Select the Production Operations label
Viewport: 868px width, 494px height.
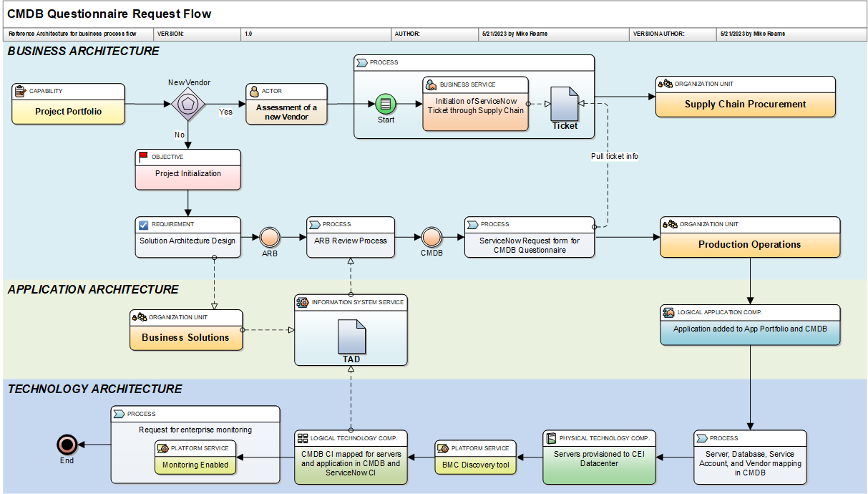(750, 245)
